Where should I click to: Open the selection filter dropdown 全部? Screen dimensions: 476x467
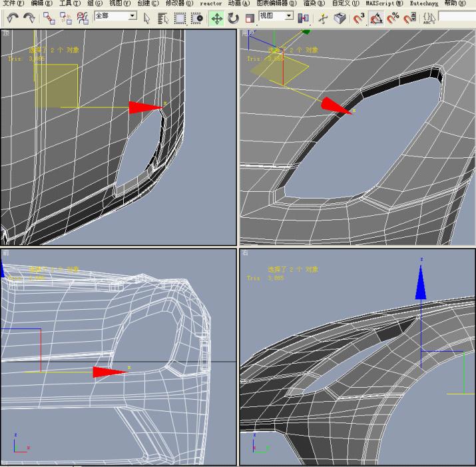click(116, 16)
